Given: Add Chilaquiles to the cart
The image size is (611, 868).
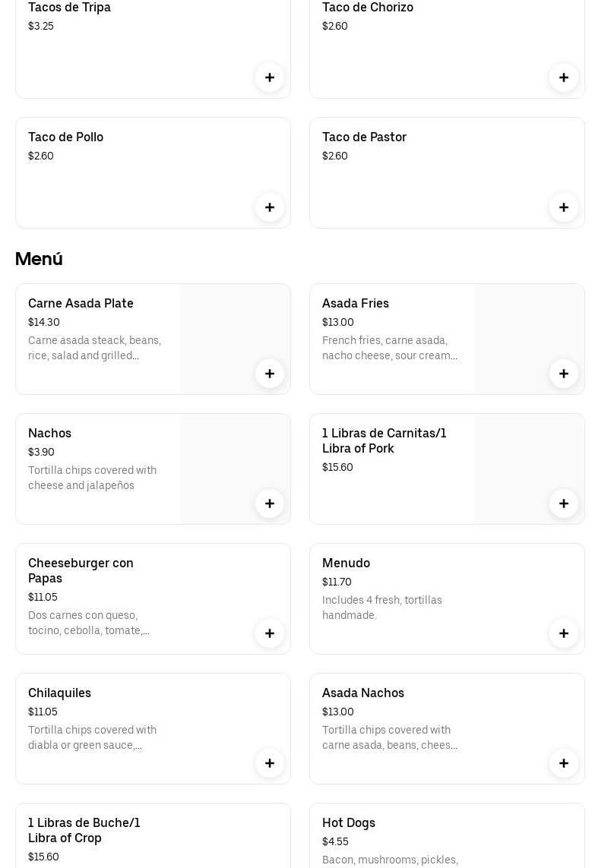Looking at the screenshot, I should [x=270, y=763].
